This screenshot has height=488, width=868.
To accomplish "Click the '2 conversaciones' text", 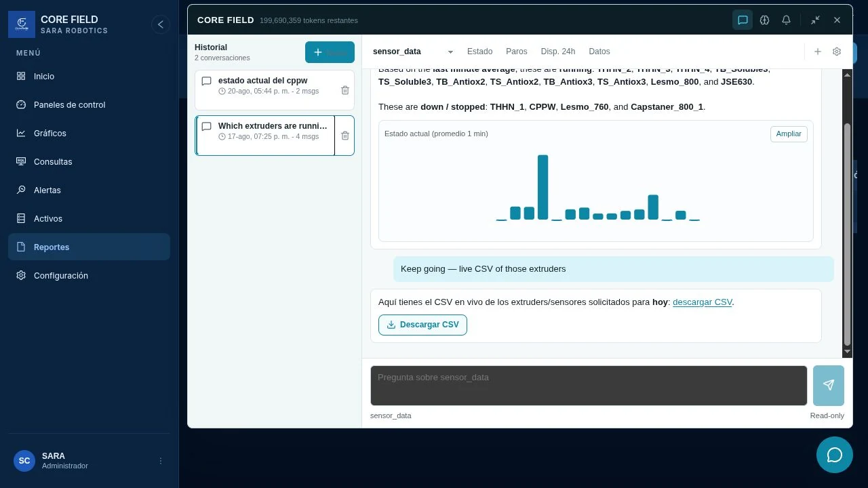I will coord(222,58).
